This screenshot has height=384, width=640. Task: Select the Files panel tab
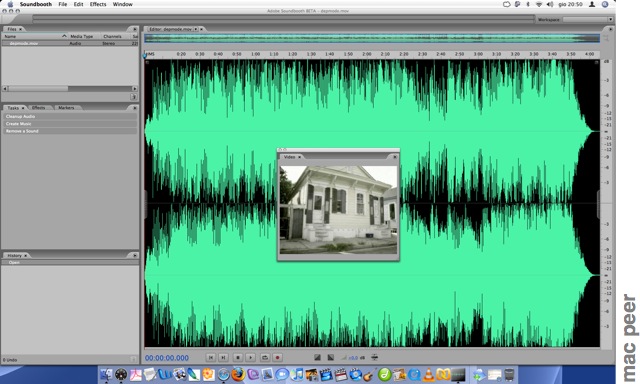click(x=12, y=29)
